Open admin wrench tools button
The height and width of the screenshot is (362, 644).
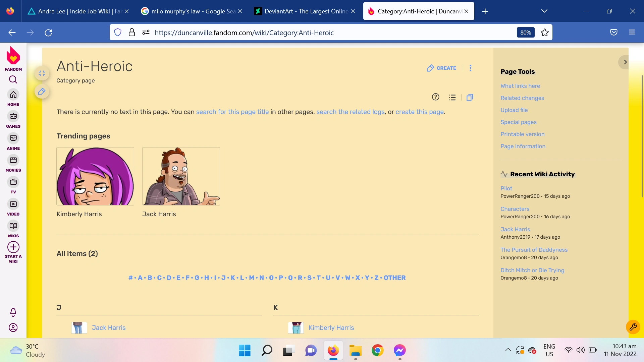pos(633,327)
